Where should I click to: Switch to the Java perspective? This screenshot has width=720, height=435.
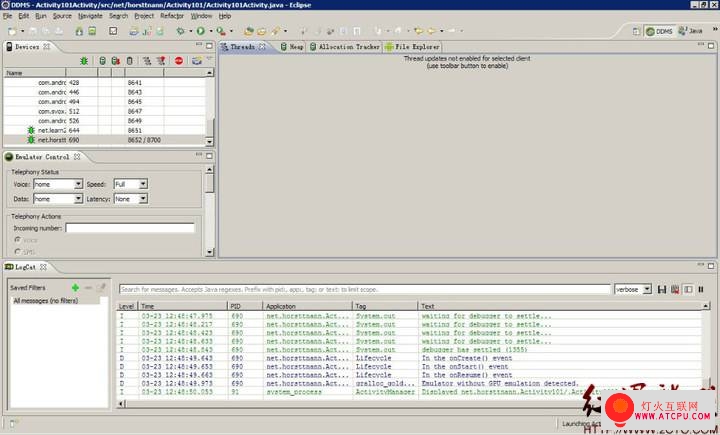[691, 31]
